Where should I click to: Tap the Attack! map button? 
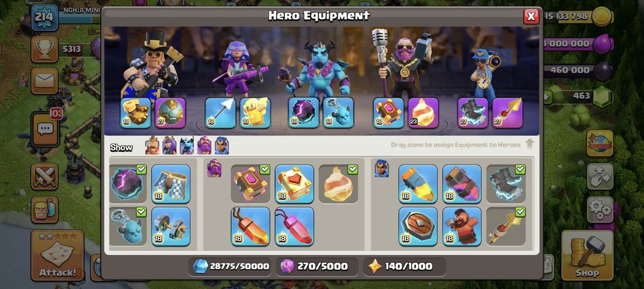58,255
